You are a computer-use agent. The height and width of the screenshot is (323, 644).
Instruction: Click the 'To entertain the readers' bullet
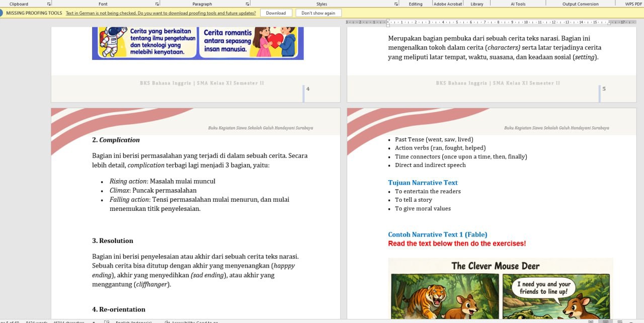[428, 191]
